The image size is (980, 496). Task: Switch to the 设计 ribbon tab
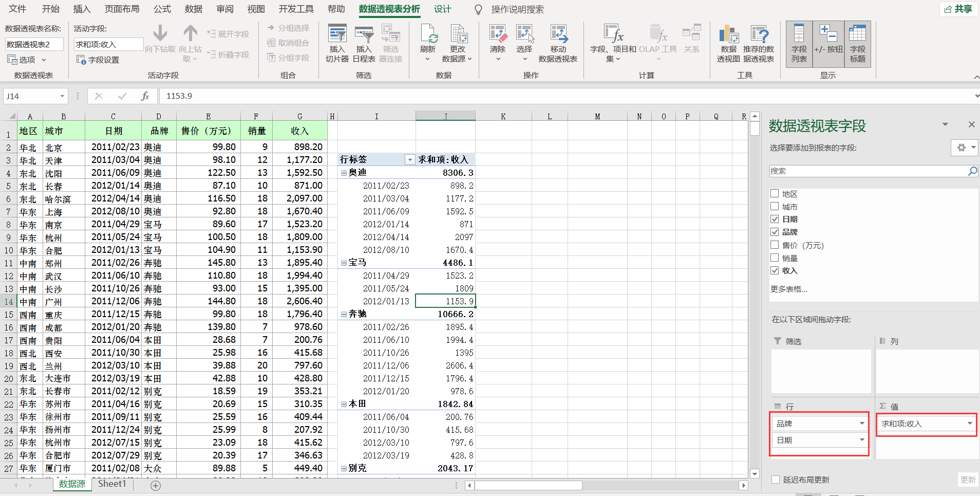442,9
